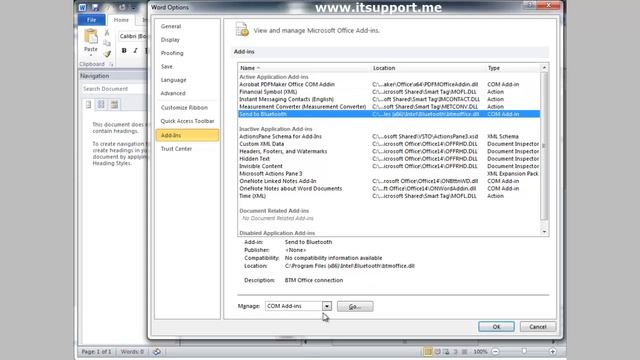Viewport: 640px width, 360px height.
Task: Browse headings tab in Navigation pane
Action: tap(89, 104)
